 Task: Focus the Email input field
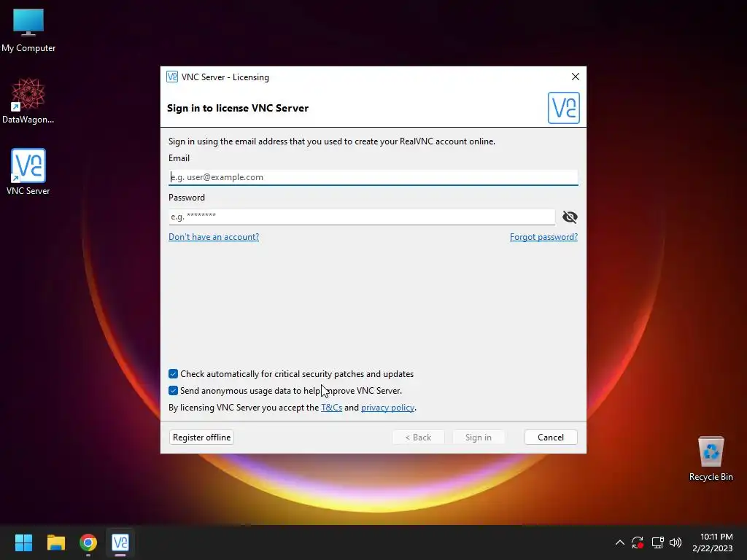tap(373, 177)
